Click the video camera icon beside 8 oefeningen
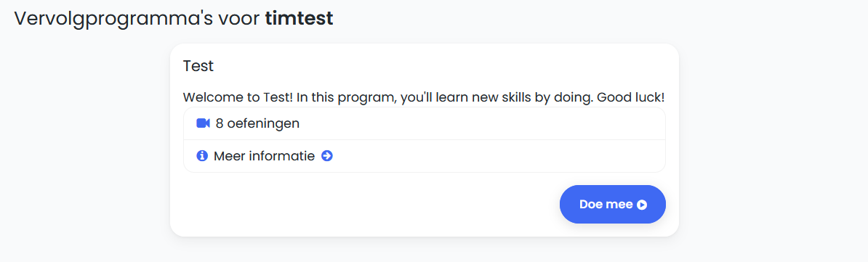 click(x=203, y=123)
